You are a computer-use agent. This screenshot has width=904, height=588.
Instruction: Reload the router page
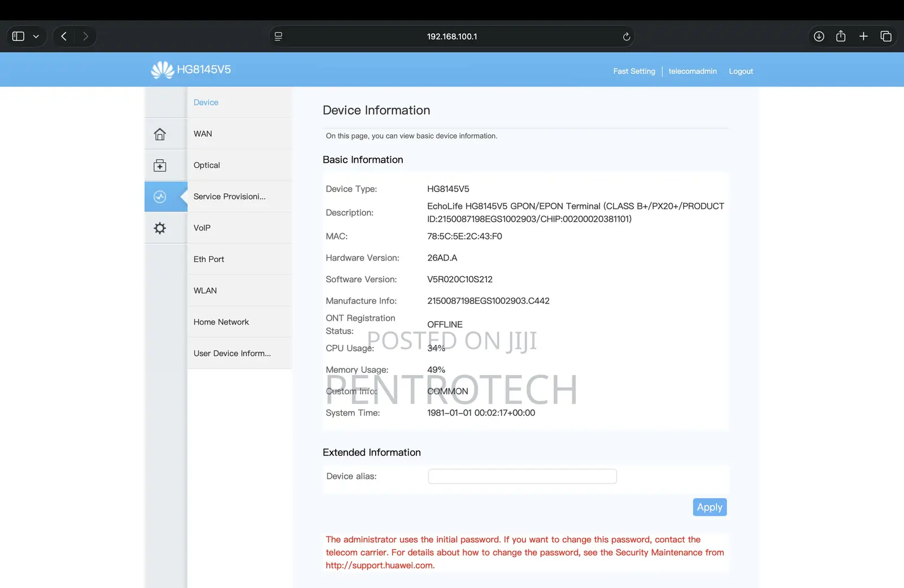[626, 37]
